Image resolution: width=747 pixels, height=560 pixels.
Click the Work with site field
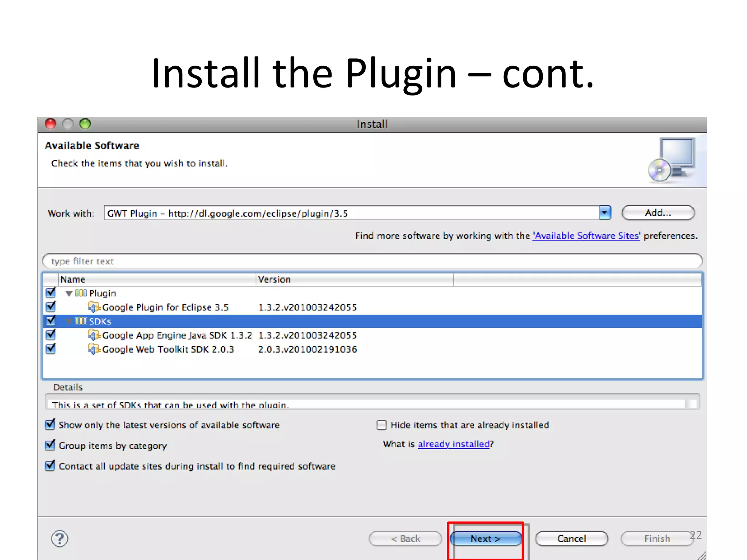tap(352, 213)
